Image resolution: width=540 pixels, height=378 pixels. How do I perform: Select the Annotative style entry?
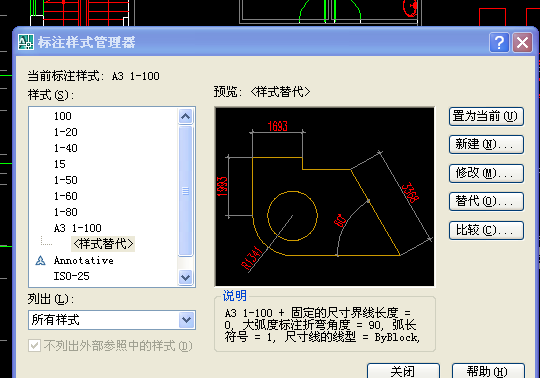83,260
